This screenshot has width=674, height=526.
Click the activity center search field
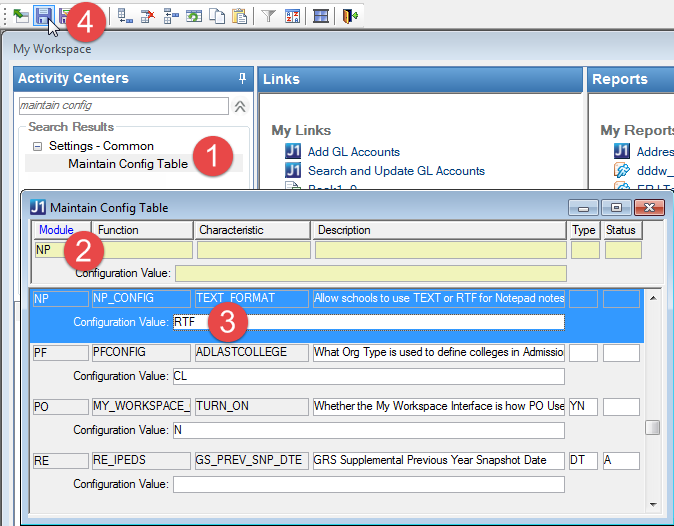tap(123, 105)
